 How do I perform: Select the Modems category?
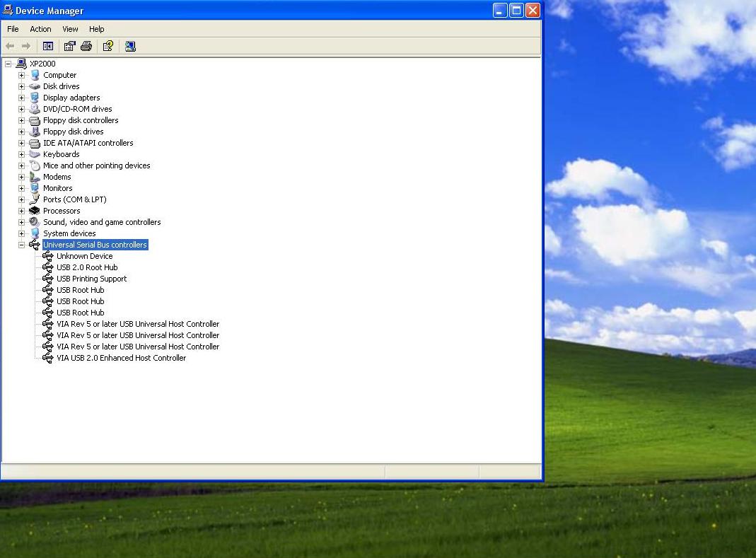(x=57, y=177)
